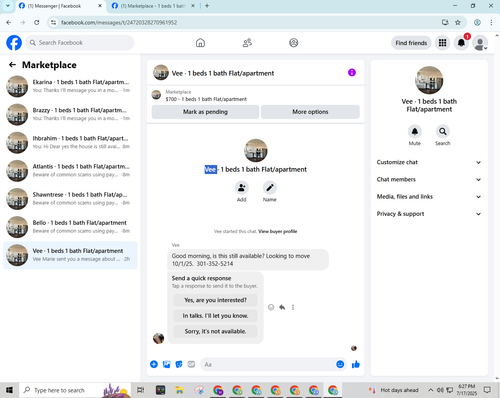This screenshot has height=398, width=500.
Task: Open Task View on taskbar
Action: click(141, 390)
